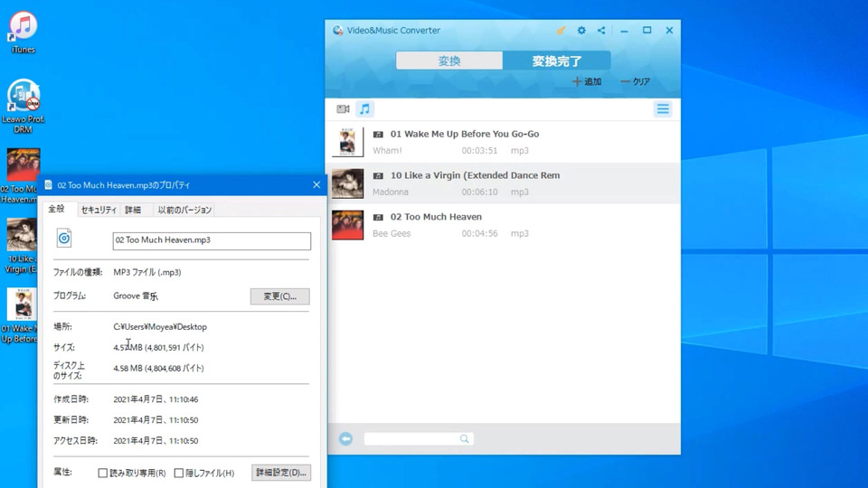Switch to music list note icon
Viewport: 868px width, 488px height.
point(364,109)
